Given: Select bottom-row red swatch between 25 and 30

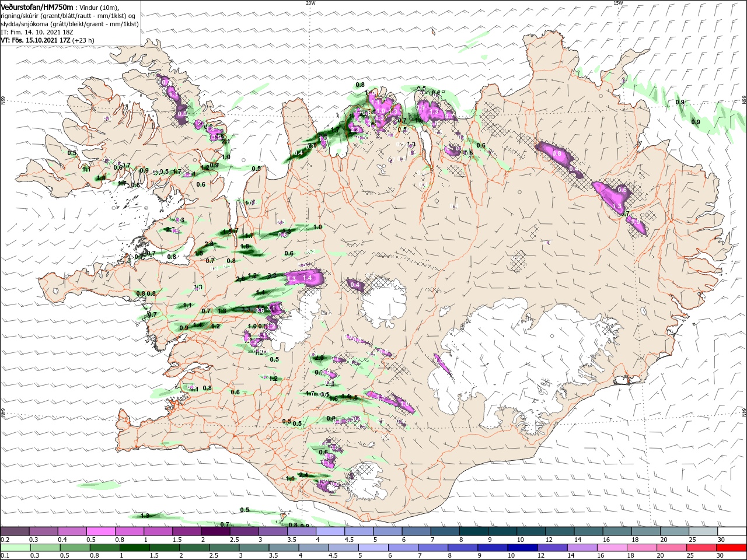Looking at the screenshot, I should click(702, 548).
